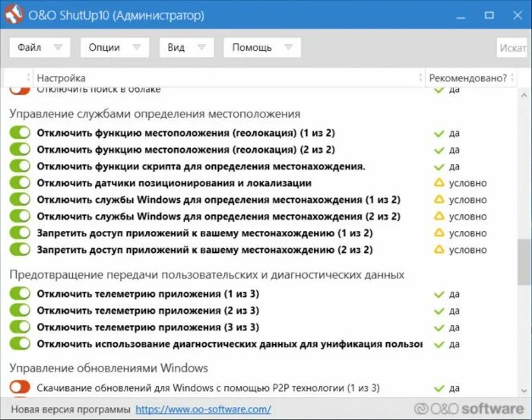Screen dimensions: 532x420
Task: Toggle app telemetry switch (1 из 3)
Action: (20, 294)
